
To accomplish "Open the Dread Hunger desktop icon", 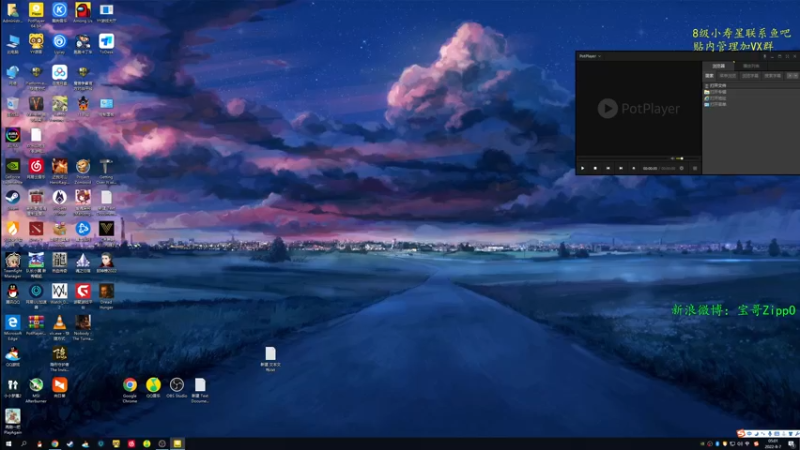I will click(106, 296).
